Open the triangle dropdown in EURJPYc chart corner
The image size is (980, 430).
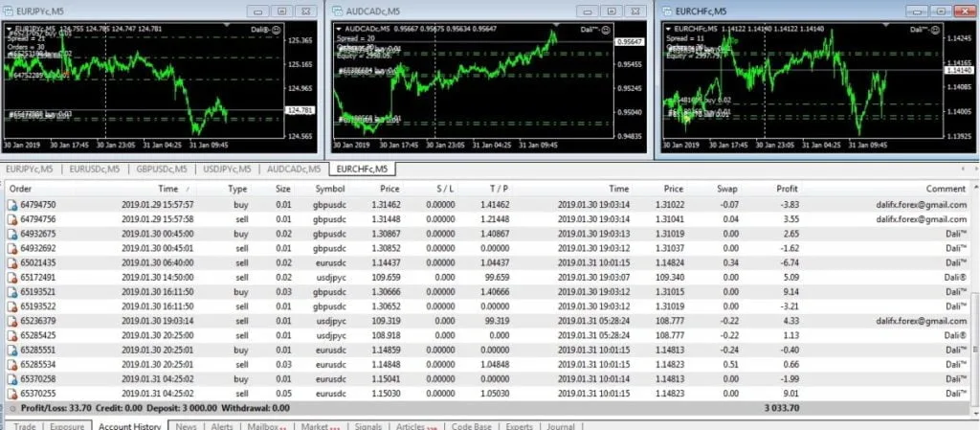[x=10, y=29]
